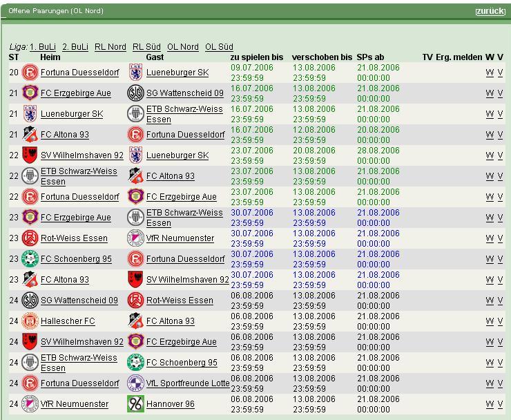Go back via the zurück link
Screen dimensions: 511x420
tap(490, 11)
